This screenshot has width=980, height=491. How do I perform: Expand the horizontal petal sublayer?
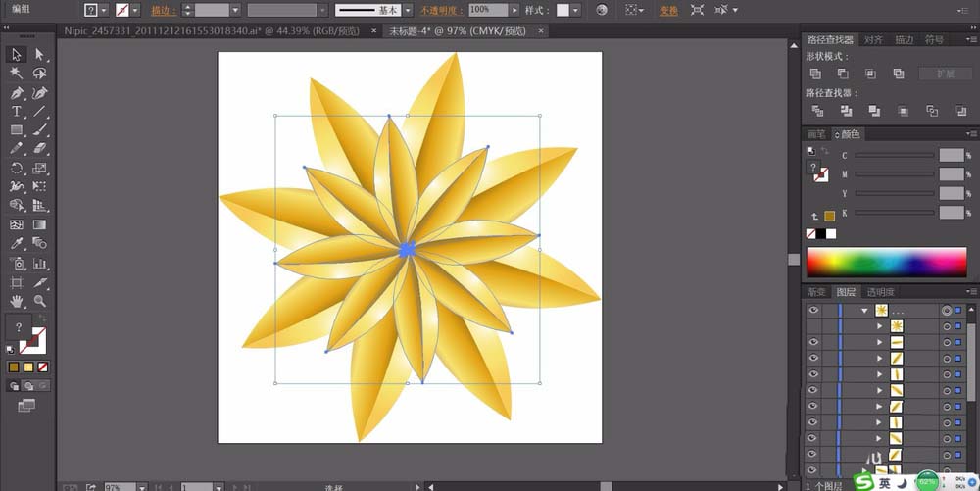point(879,342)
